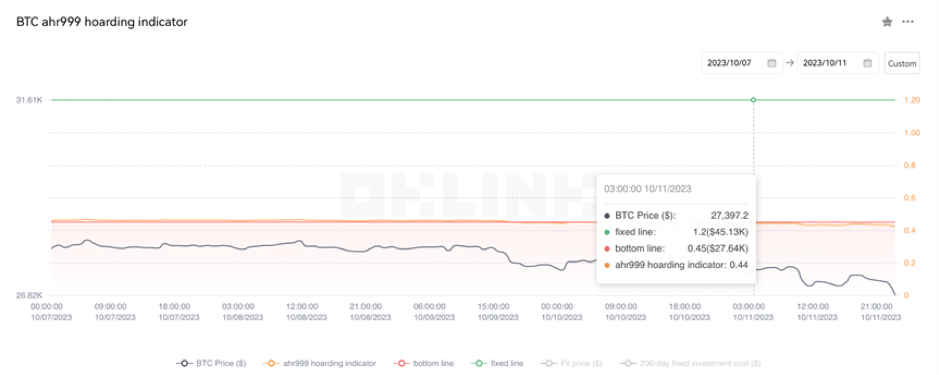939x375 pixels.
Task: Click tooltip timestamp 03:00:00 10/11/2023
Action: 647,189
